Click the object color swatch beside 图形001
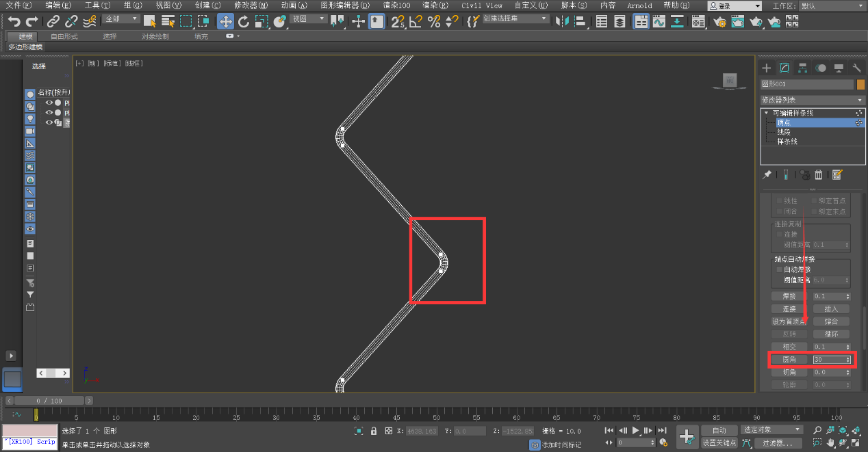The height and width of the screenshot is (452, 868). click(x=860, y=84)
